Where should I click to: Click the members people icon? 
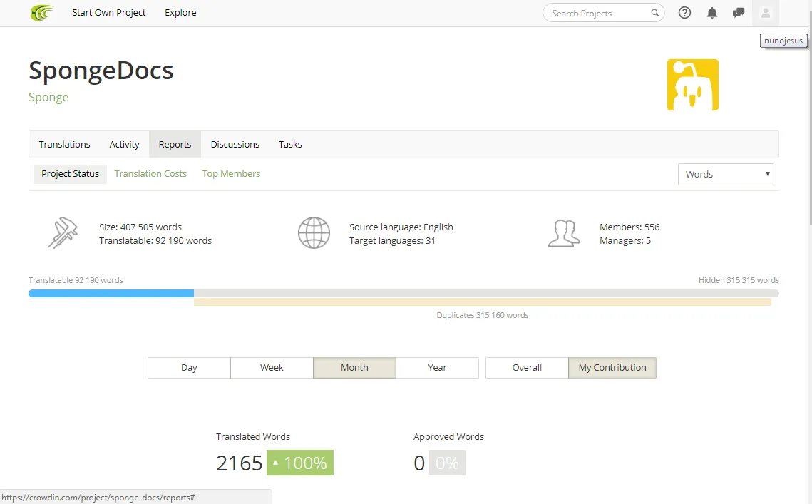564,233
